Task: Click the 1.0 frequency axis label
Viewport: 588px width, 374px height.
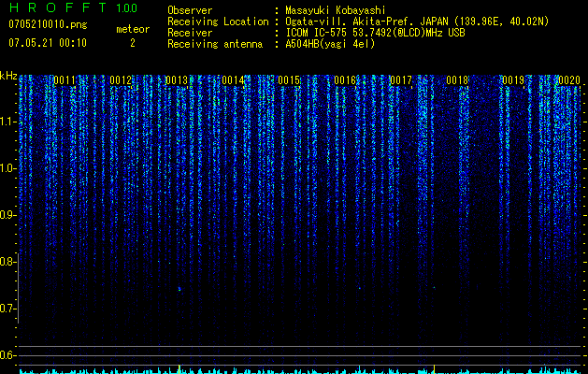Action: [x=7, y=168]
